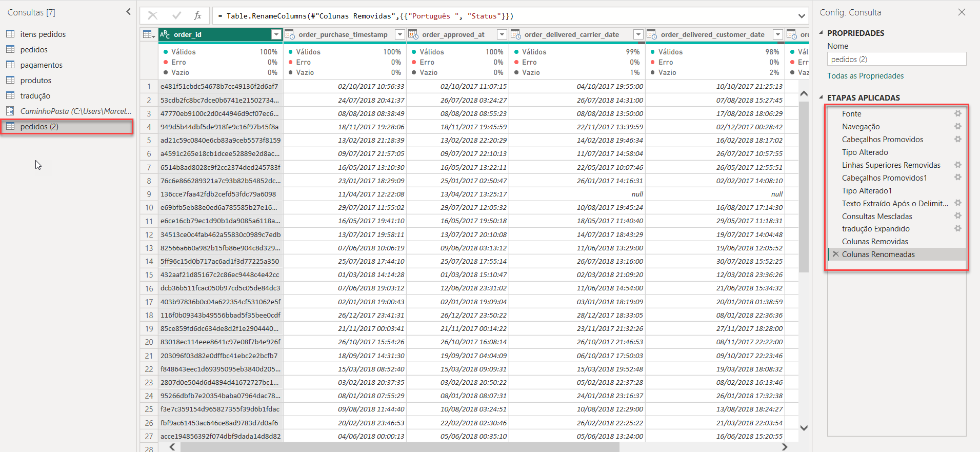Select row number 9 header
This screenshot has height=452, width=980.
[x=149, y=194]
